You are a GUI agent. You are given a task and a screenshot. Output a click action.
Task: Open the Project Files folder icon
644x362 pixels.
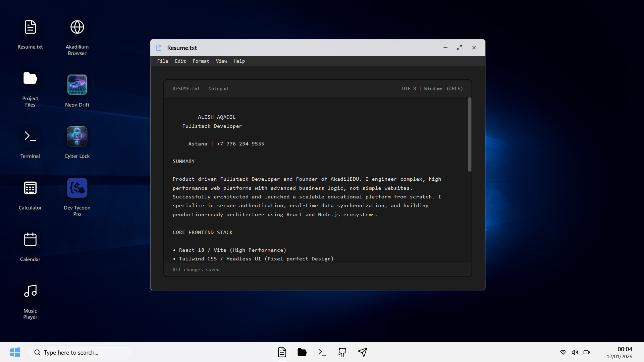30,88
